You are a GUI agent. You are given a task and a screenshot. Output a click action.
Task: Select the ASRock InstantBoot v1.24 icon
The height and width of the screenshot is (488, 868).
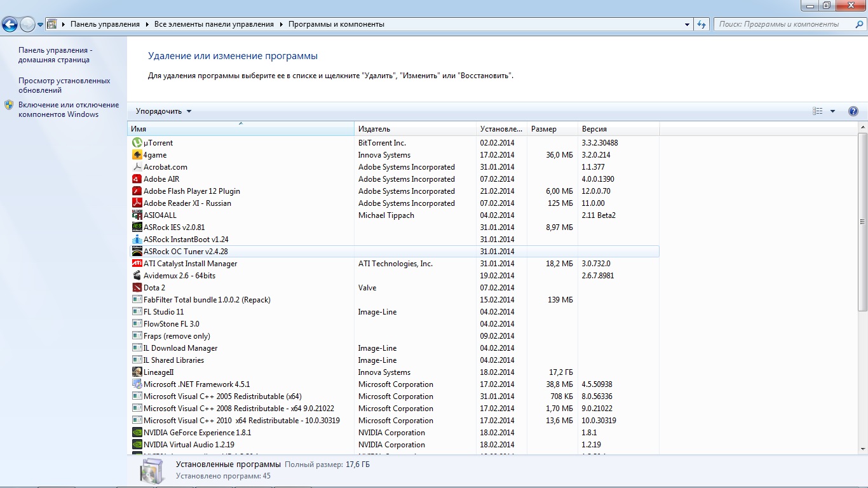pos(137,240)
